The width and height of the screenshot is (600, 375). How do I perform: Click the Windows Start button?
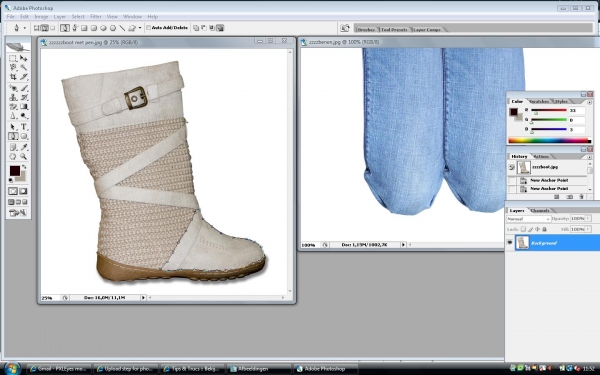(x=12, y=369)
